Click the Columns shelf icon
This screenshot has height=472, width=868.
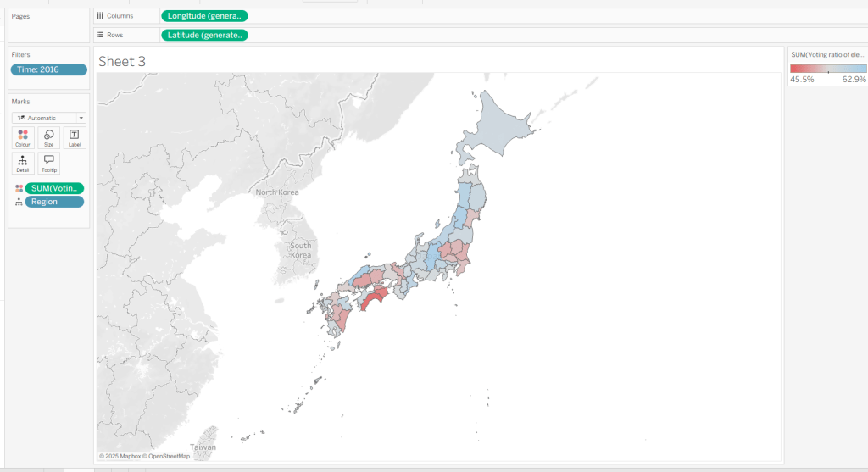click(101, 16)
